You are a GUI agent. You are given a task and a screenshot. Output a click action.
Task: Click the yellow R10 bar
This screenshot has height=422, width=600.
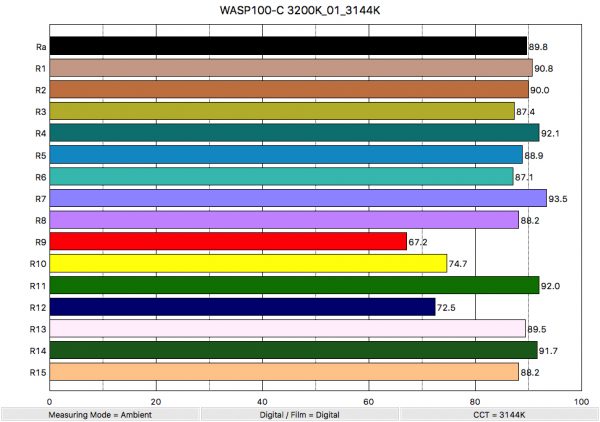click(248, 263)
